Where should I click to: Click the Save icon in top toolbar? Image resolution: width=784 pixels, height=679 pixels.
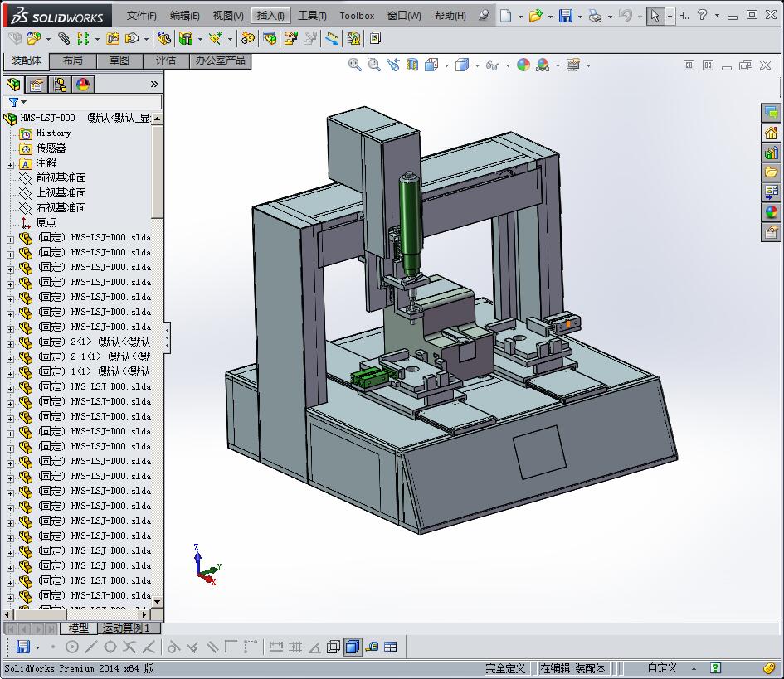coord(565,16)
